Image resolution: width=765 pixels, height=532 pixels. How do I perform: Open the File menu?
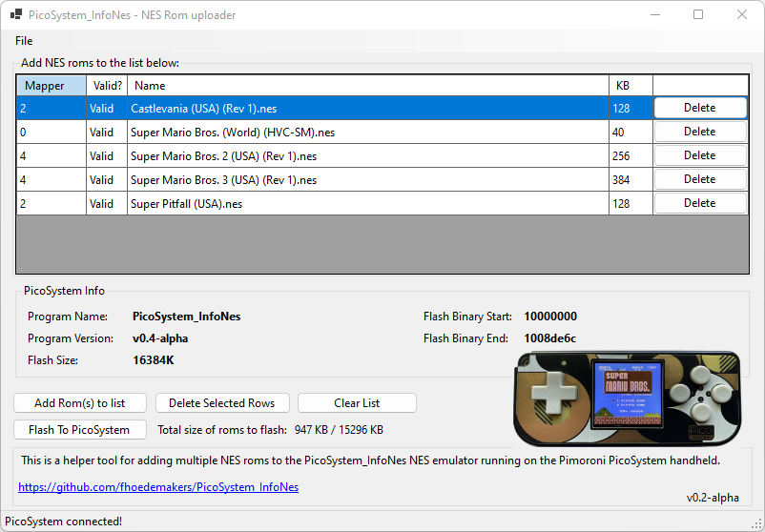pos(24,41)
